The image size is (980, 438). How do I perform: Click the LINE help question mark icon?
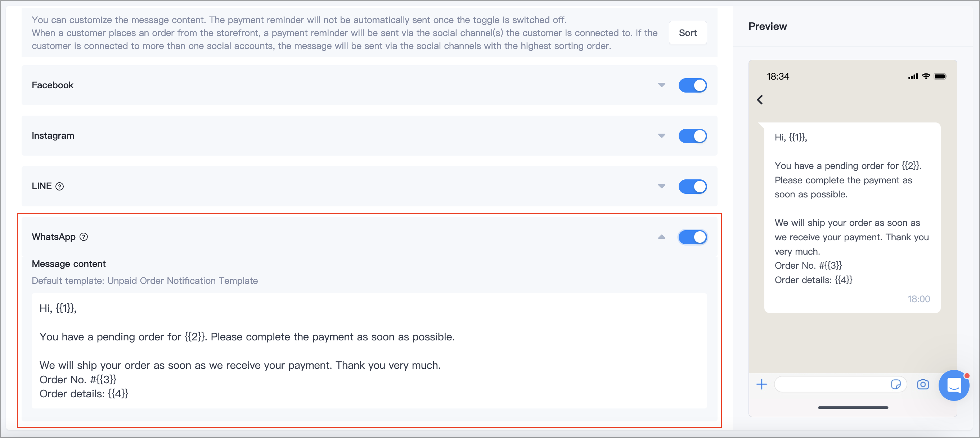pos(60,187)
